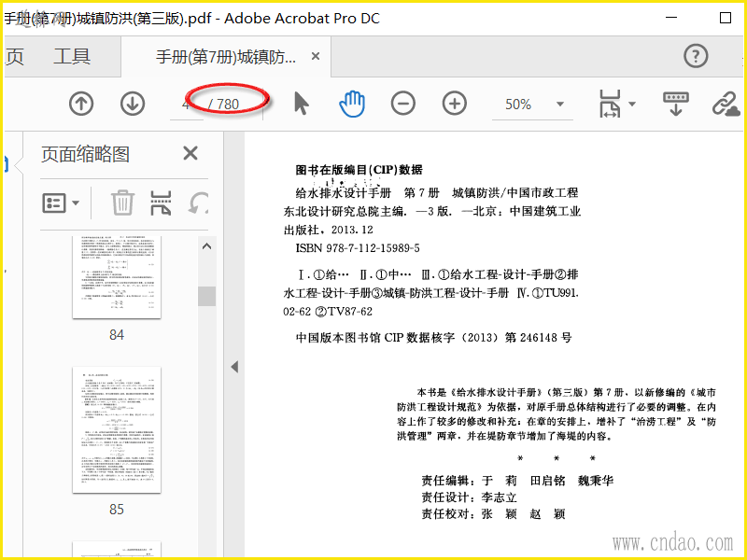Collapse the navigation pane with left arrow

coord(234,367)
